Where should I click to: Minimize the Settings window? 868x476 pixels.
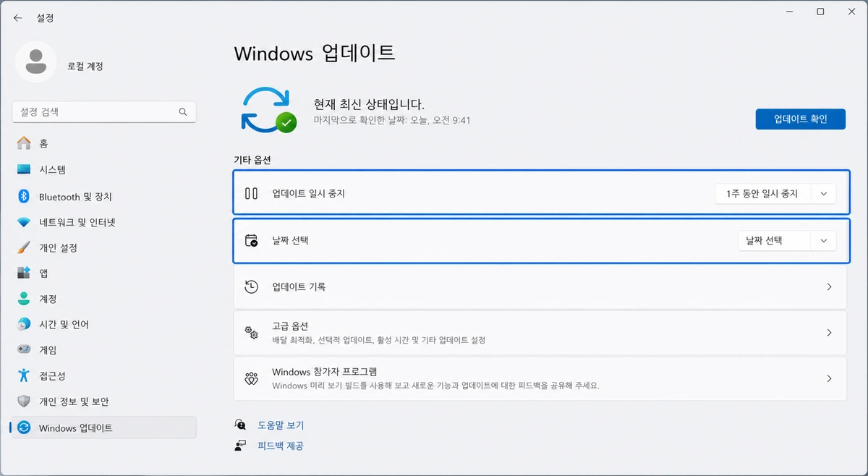click(788, 12)
